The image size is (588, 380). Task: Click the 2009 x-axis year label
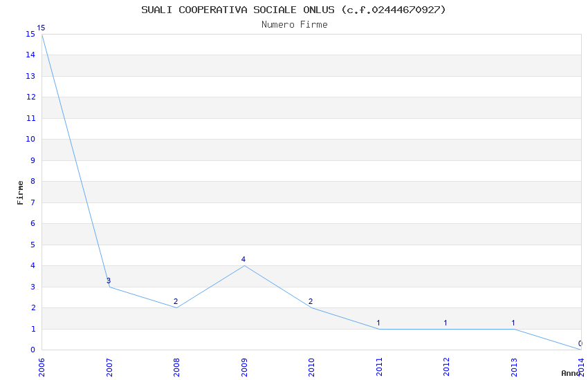[x=244, y=368]
